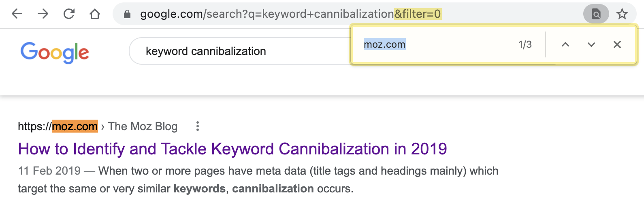This screenshot has height=211, width=644.
Task: Open the three-dot menu beside The Moz Blog
Action: (x=198, y=127)
